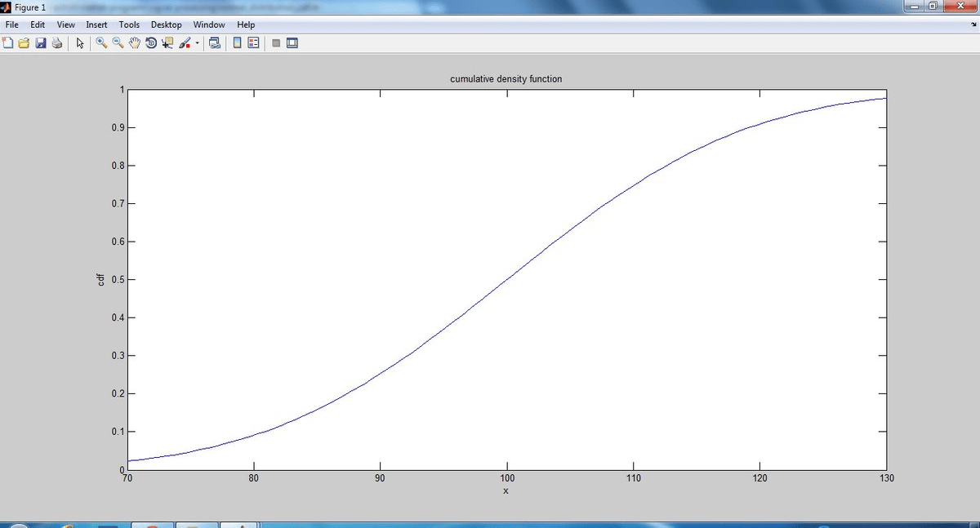Create a new figure
980x528 pixels.
(8, 42)
